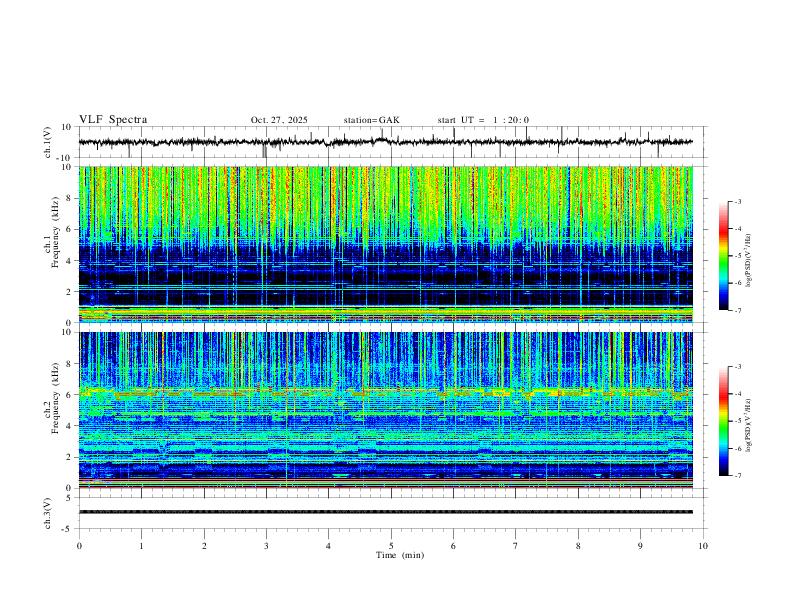Click the "2" tick on the time axis

point(204,546)
